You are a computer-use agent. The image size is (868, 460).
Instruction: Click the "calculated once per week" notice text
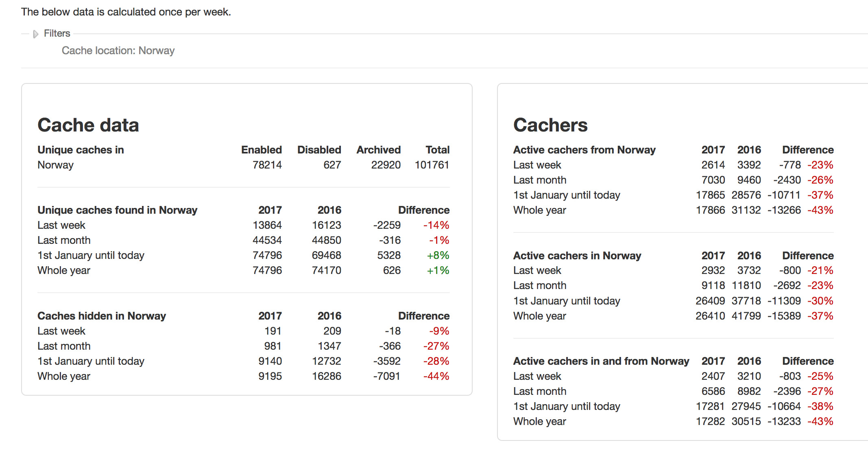pyautogui.click(x=126, y=12)
